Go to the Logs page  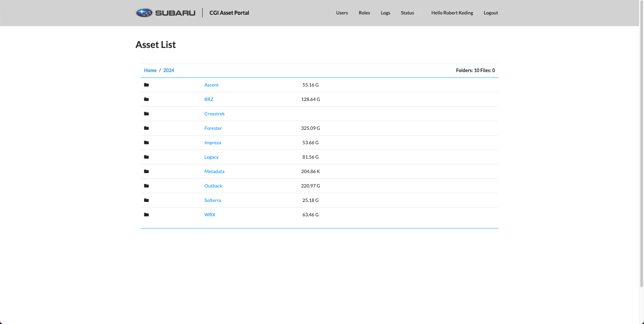coord(385,13)
